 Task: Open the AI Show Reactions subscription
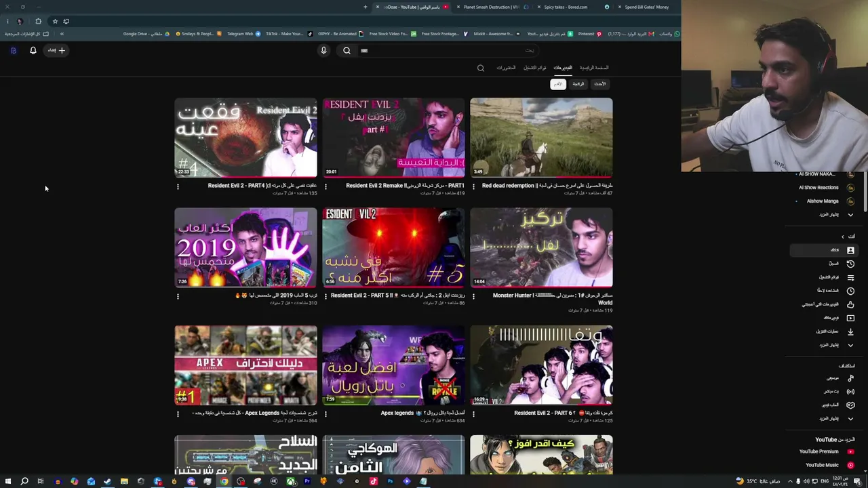(825, 188)
